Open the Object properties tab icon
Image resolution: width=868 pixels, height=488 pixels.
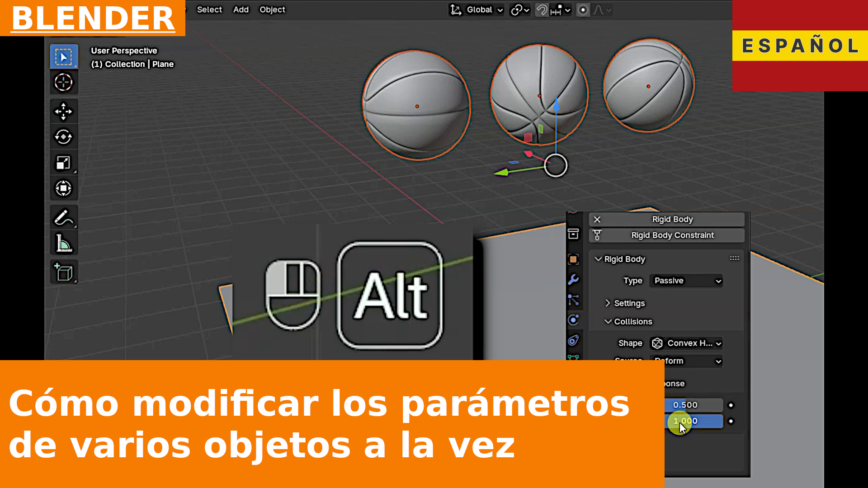573,259
